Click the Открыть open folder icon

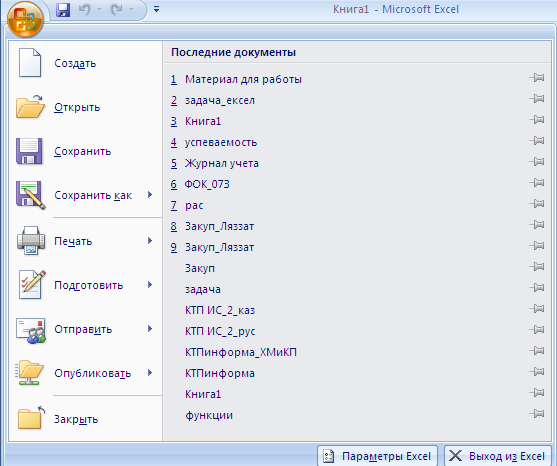tap(30, 107)
